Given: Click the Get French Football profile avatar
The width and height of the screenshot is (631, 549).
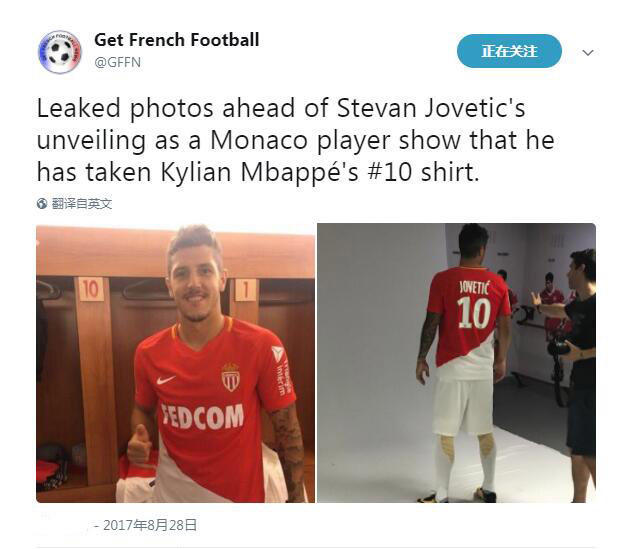Looking at the screenshot, I should (x=60, y=52).
